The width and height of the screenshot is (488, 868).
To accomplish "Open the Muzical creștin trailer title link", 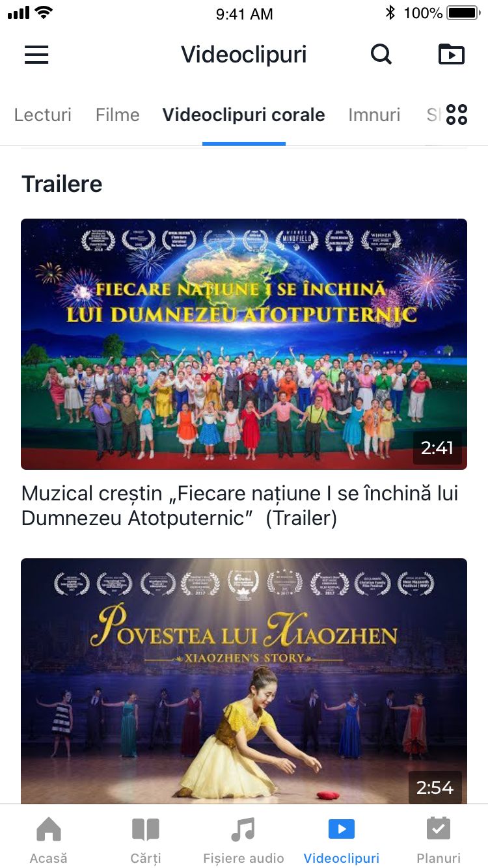I will pos(240,506).
